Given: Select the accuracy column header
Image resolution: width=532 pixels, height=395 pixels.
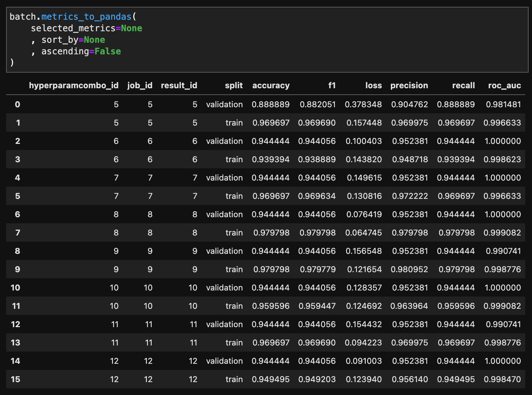Looking at the screenshot, I should [271, 86].
